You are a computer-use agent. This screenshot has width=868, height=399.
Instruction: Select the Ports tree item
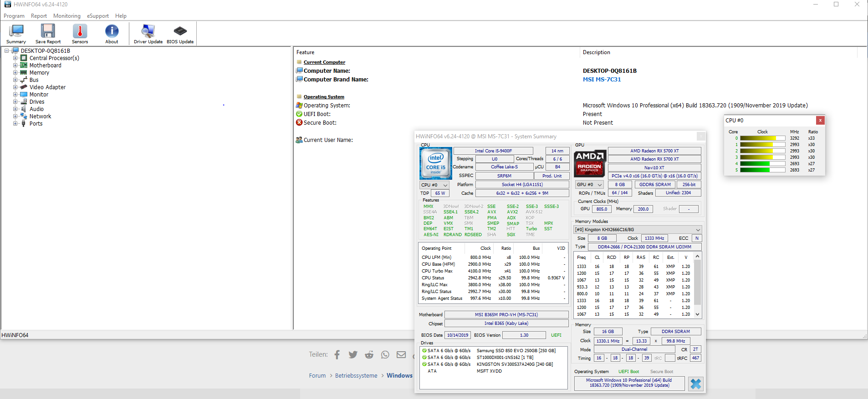[x=36, y=124]
